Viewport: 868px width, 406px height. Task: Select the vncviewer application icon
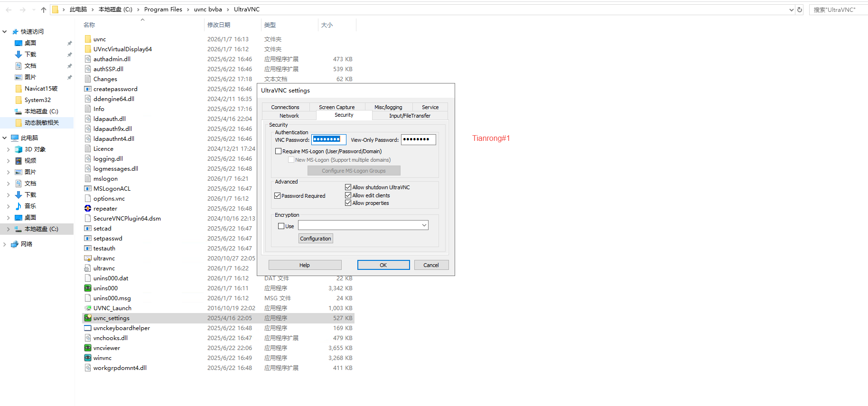click(x=88, y=348)
